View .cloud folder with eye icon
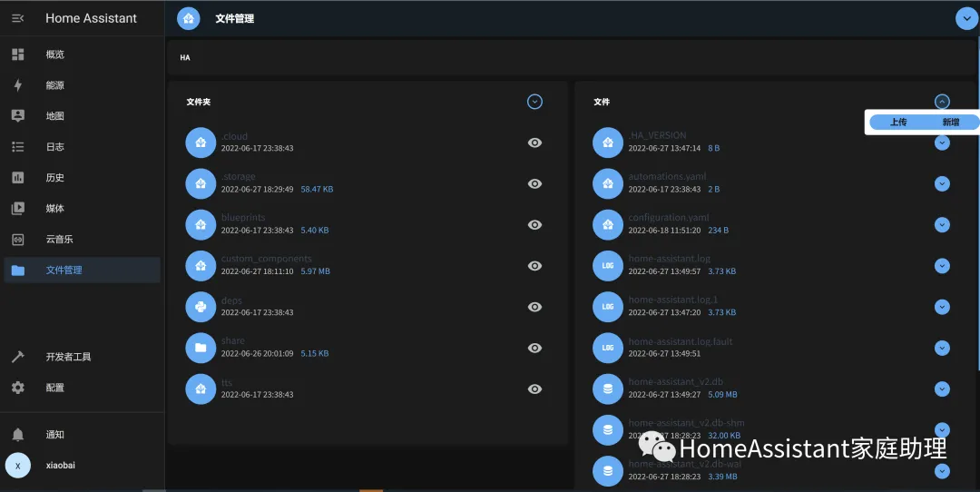 [x=534, y=143]
